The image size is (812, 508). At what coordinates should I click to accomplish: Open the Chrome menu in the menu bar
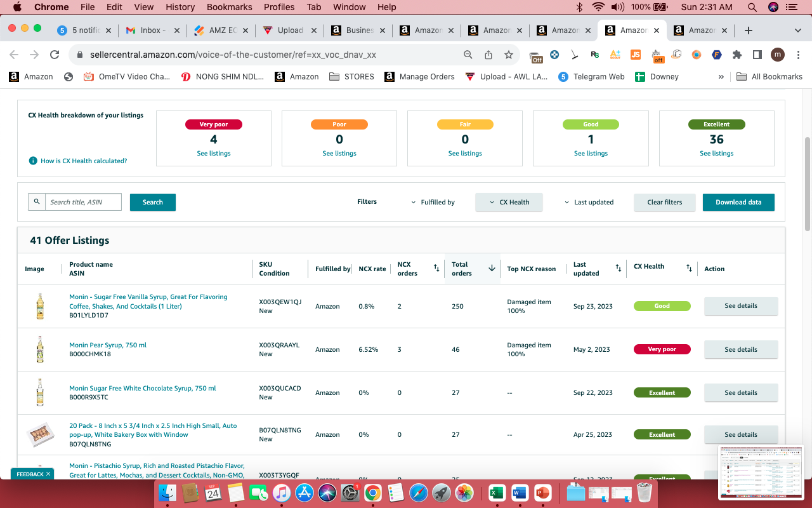tap(51, 7)
